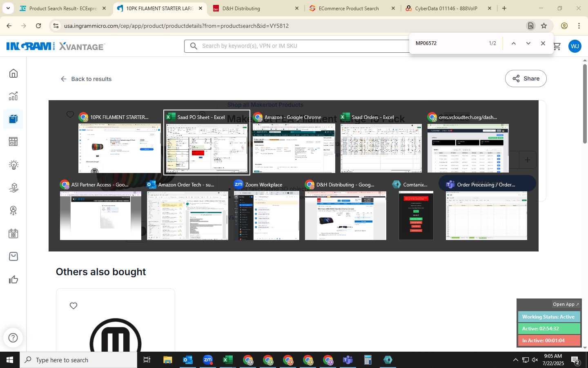588x368 pixels.
Task: Click Back to results link
Action: (x=86, y=79)
